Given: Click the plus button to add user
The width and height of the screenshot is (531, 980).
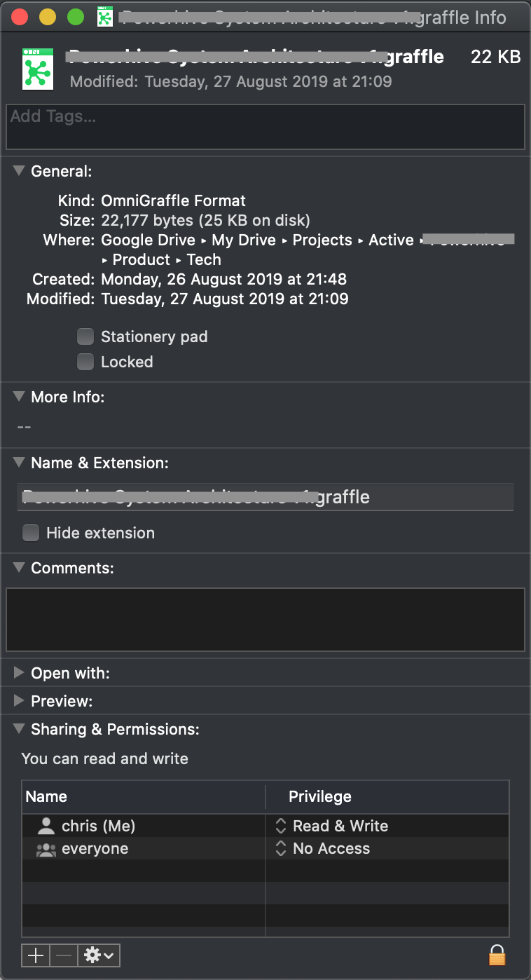Looking at the screenshot, I should 36,955.
